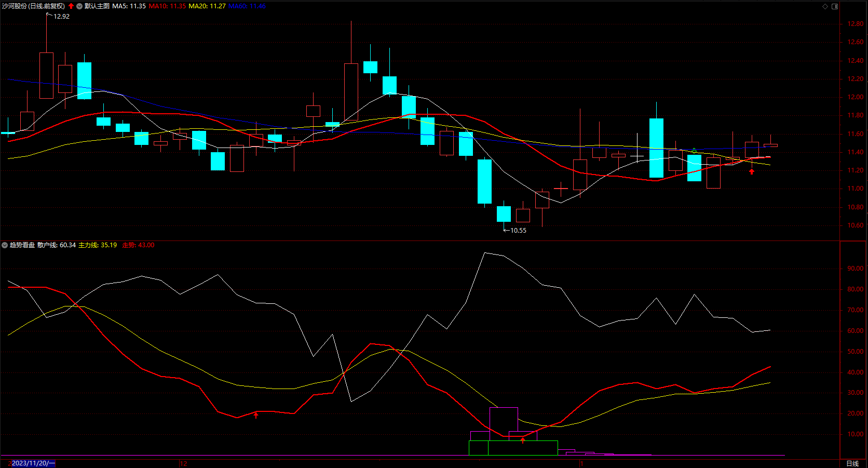The width and height of the screenshot is (868, 468).
Task: Click the 12.00 price axis label
Action: coord(856,97)
